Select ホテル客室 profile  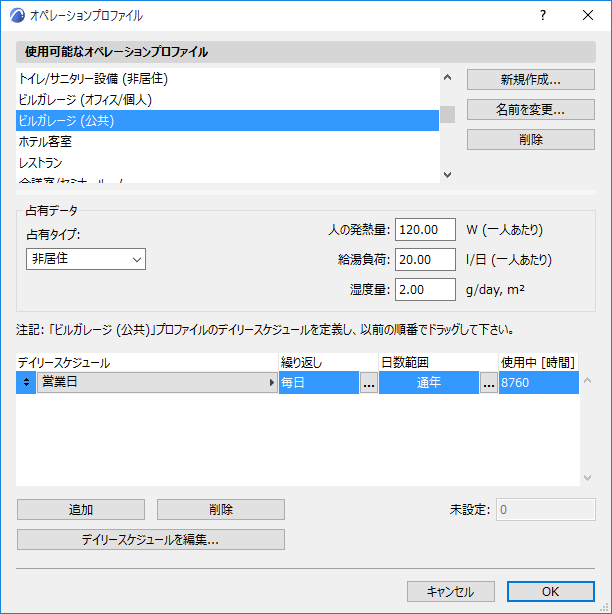pos(227,141)
